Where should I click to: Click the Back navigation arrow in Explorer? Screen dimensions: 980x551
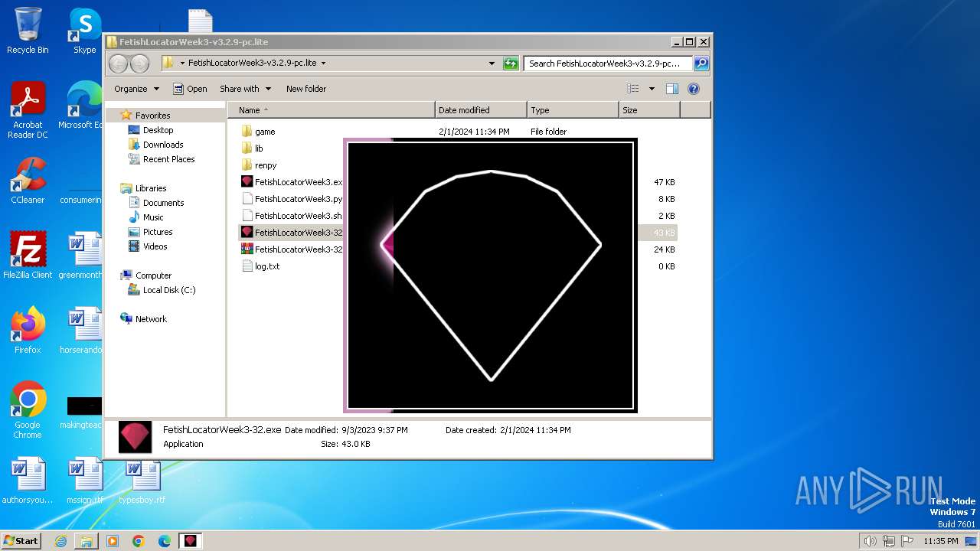[118, 64]
